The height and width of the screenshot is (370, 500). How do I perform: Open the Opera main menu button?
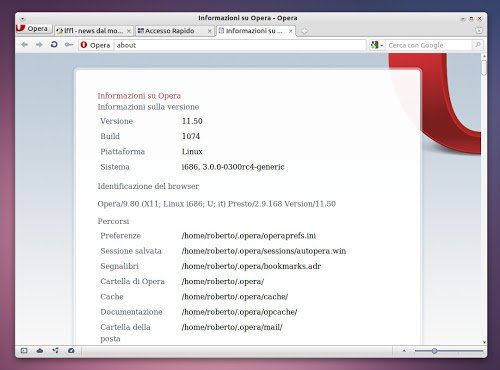point(34,29)
